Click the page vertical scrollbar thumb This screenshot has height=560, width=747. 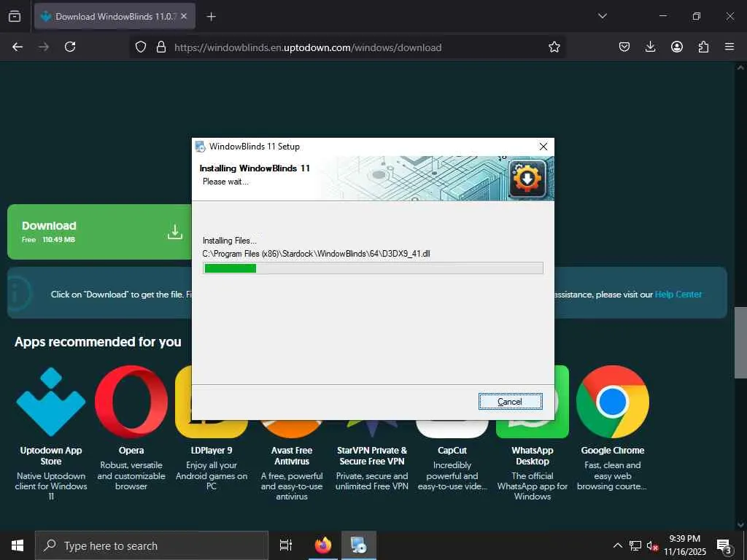(740, 343)
